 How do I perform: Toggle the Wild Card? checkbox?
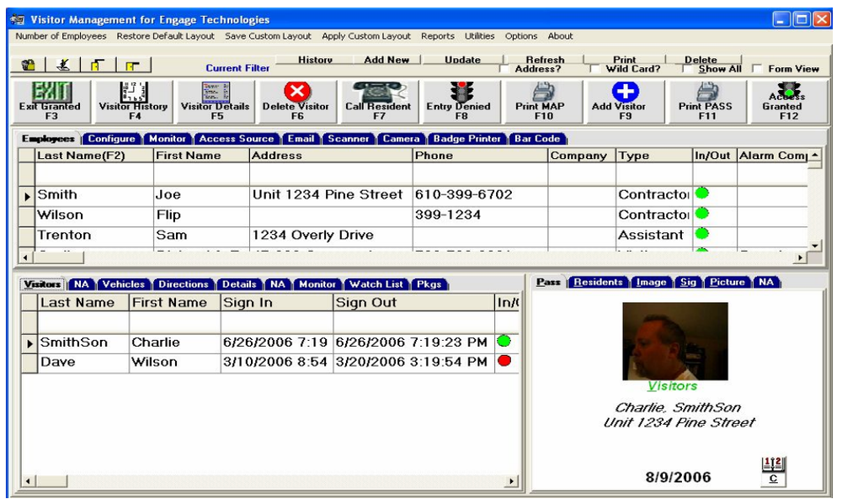594,69
